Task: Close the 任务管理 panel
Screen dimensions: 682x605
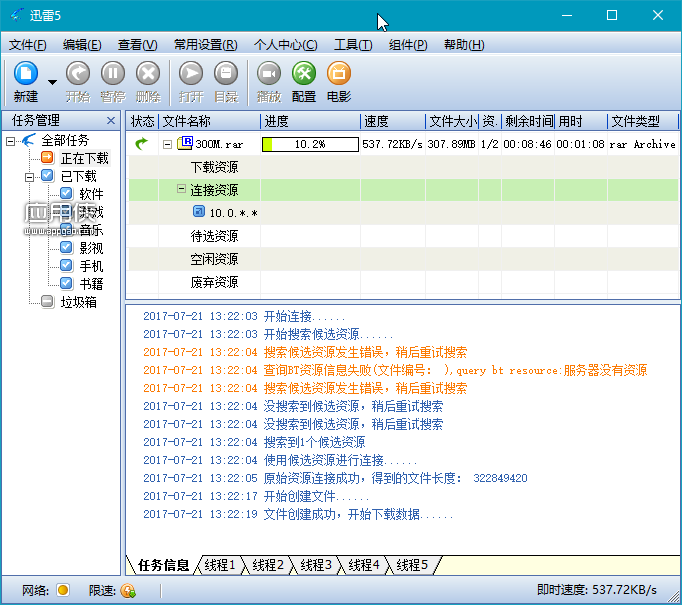Action: (111, 120)
